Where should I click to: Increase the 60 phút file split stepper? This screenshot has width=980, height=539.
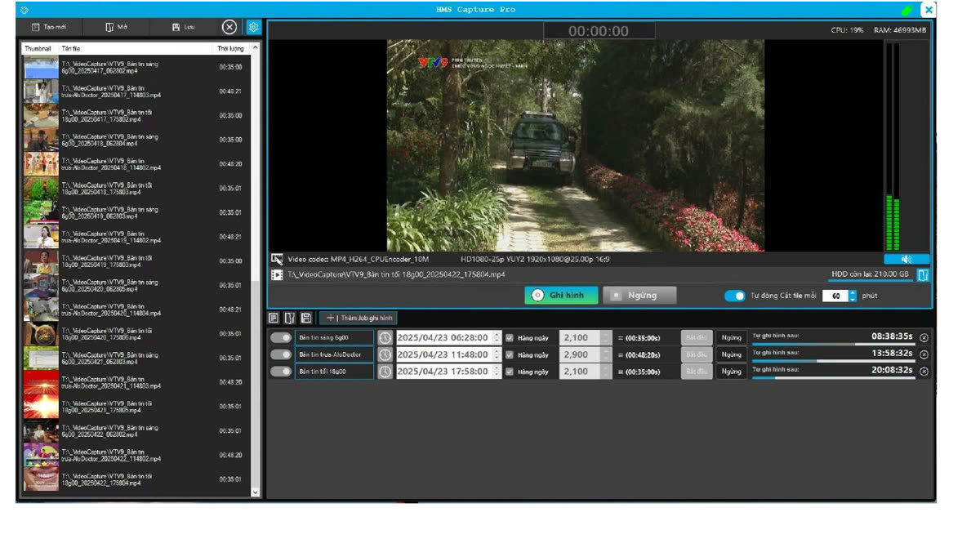tap(853, 292)
